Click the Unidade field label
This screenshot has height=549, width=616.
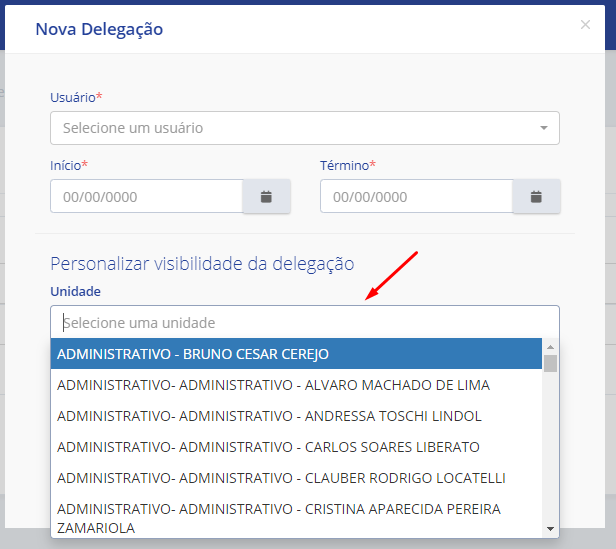click(x=75, y=291)
